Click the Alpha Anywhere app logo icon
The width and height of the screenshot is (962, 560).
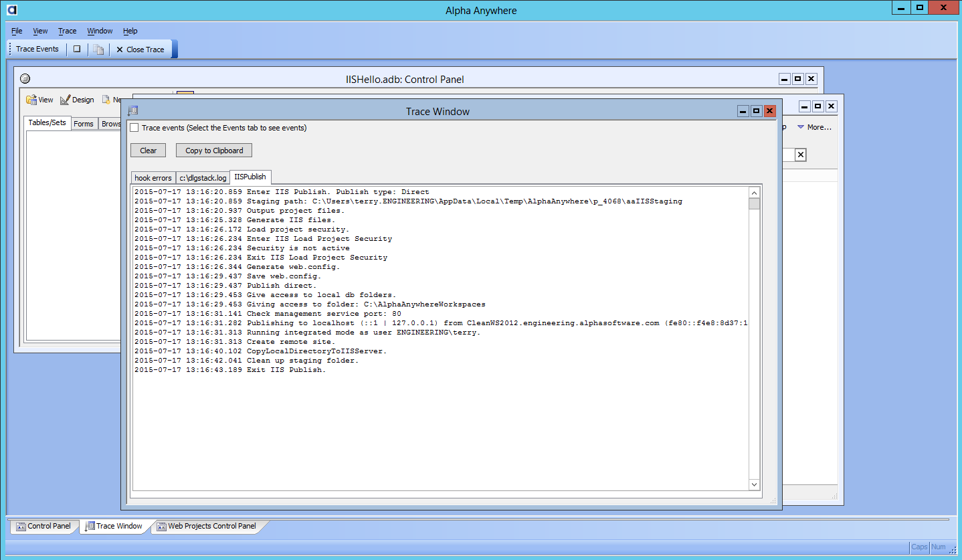pos(11,9)
